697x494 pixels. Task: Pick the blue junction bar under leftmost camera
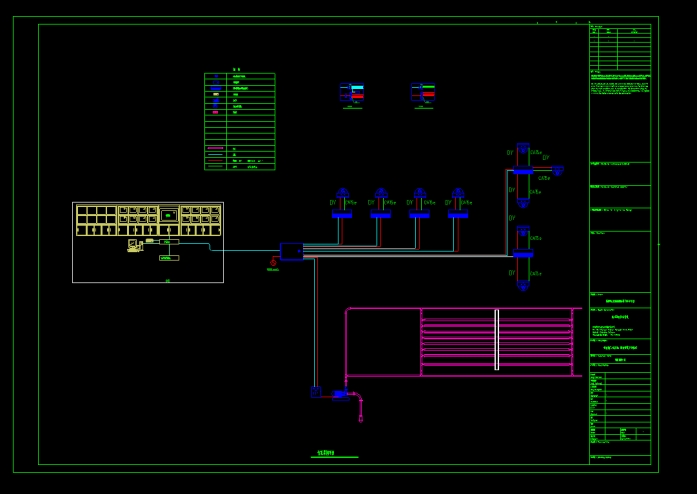pos(342,214)
